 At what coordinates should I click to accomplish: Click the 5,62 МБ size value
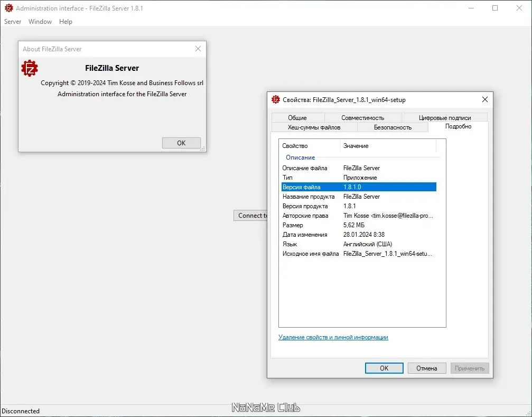coord(354,225)
